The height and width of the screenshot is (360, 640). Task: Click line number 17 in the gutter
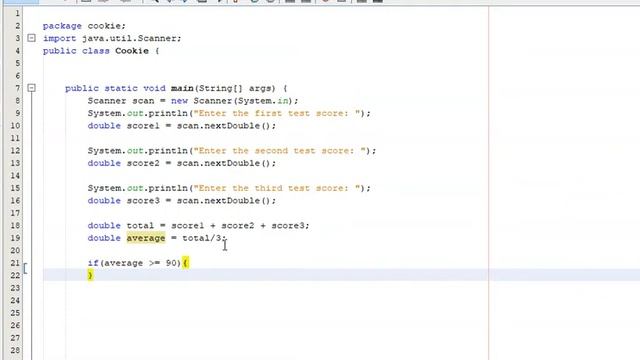click(15, 213)
